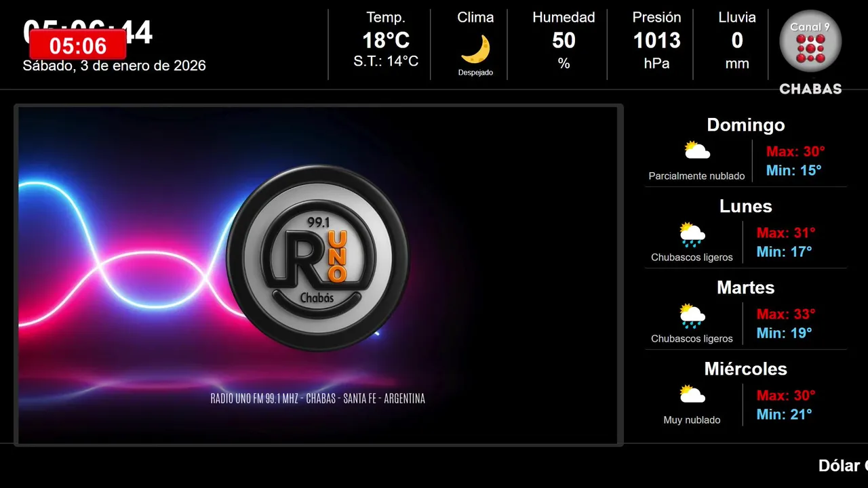Click Max: 30° for Miércoles

(786, 396)
